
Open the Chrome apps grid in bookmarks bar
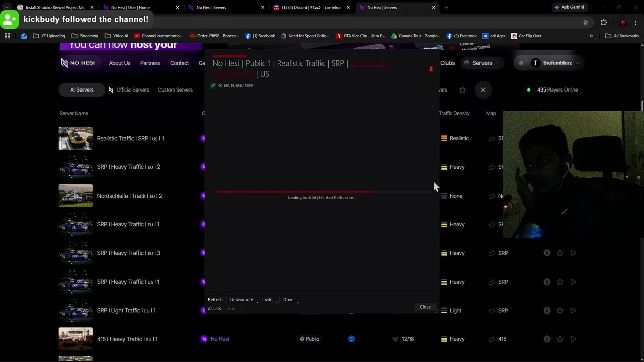7,36
